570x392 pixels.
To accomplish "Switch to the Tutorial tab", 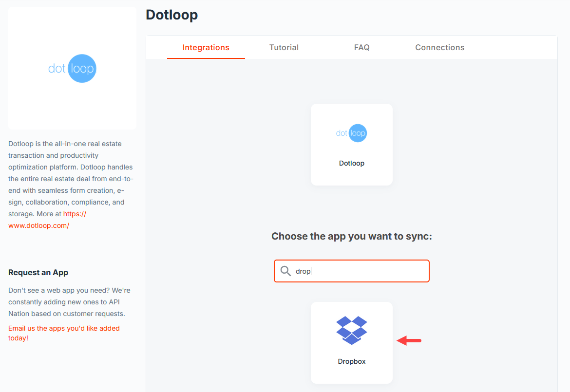I will (284, 48).
